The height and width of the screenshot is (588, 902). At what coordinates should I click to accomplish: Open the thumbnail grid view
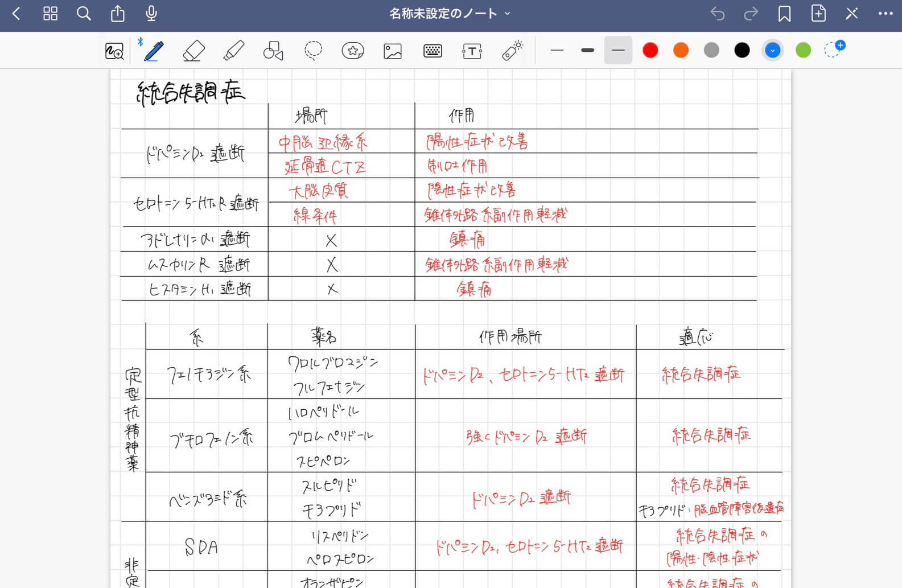pos(51,14)
